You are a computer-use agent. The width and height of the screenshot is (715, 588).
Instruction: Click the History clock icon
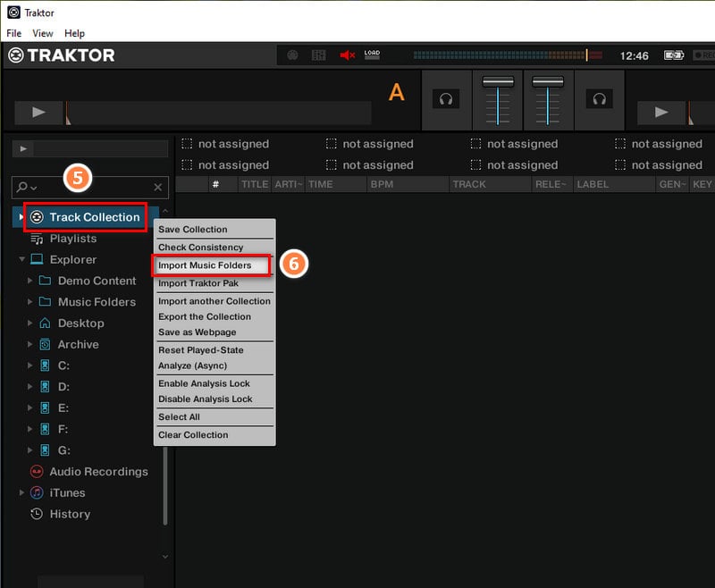click(37, 514)
